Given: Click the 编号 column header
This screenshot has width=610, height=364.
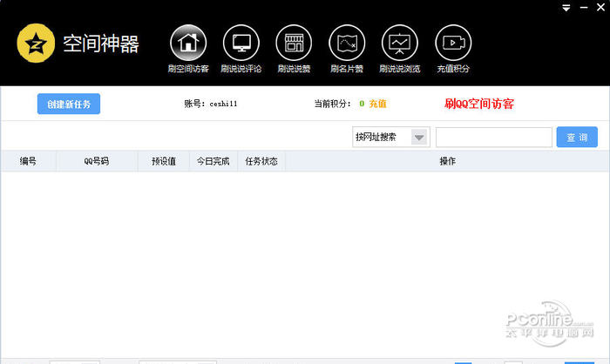Looking at the screenshot, I should coord(28,161).
